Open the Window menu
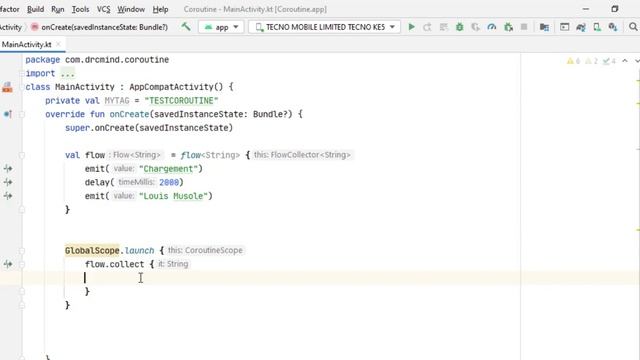 tap(131, 9)
